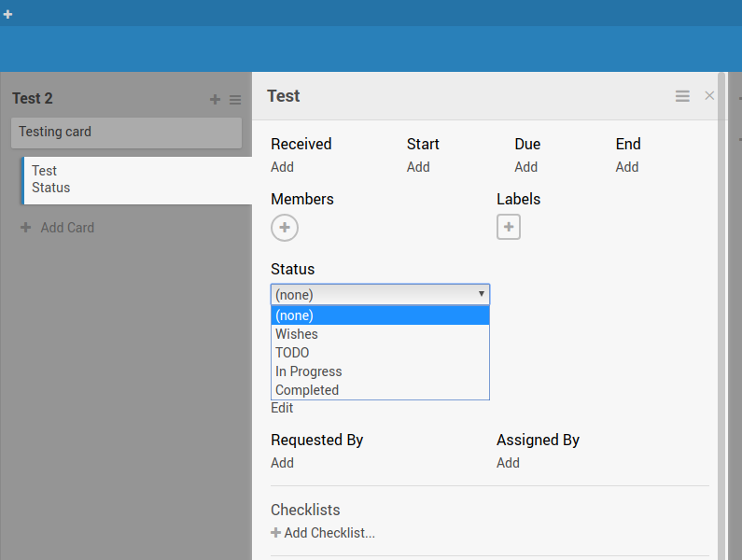The height and width of the screenshot is (560, 742).
Task: Click the add card plus icon beside Test 2
Action: [x=215, y=100]
